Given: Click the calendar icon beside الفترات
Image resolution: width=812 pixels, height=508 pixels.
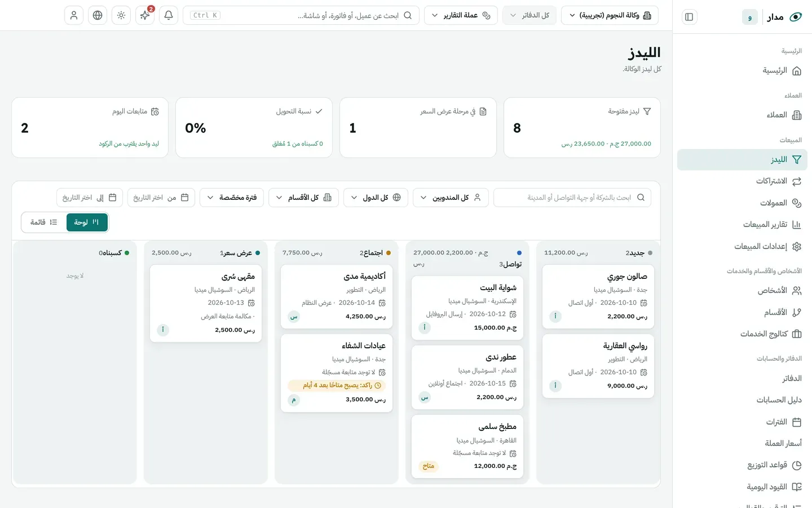Looking at the screenshot, I should tap(797, 422).
